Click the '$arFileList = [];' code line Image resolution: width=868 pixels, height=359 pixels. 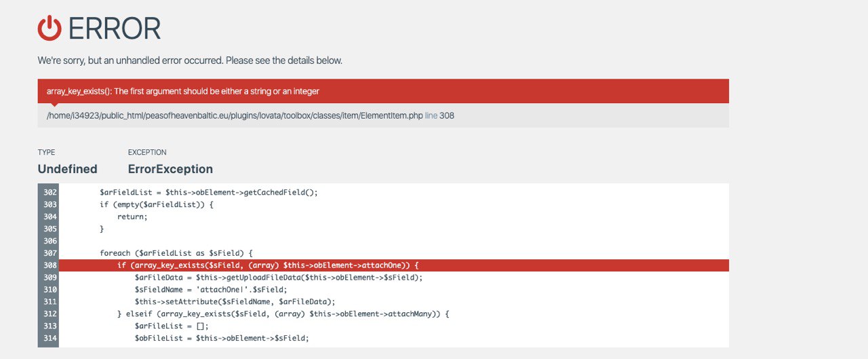[172, 326]
